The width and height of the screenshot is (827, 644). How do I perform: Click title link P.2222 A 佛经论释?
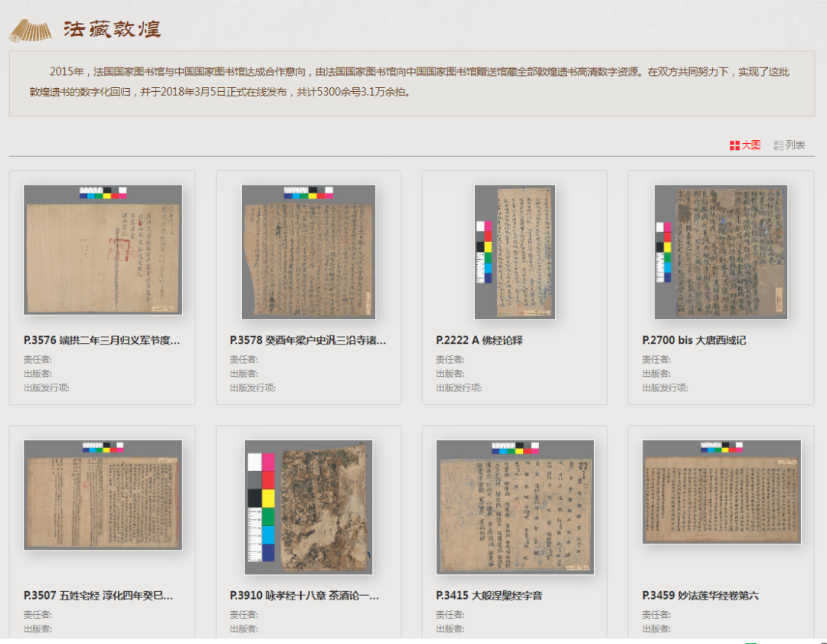[479, 340]
